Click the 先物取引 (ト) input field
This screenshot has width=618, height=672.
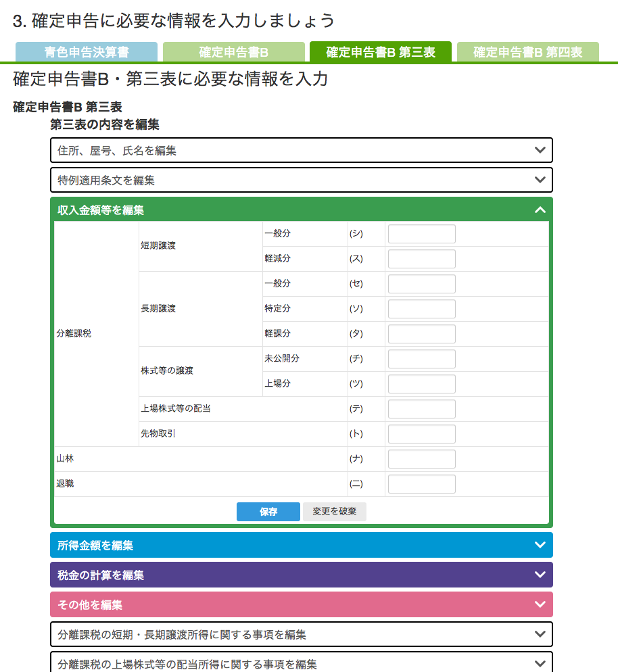point(421,434)
